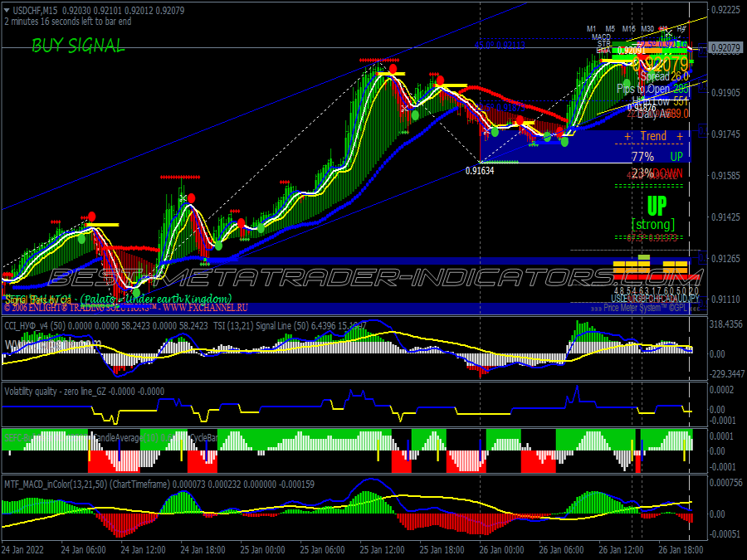Click the 45.0° 0.92113 Gann angle label
This screenshot has width=747, height=560.
(x=500, y=46)
